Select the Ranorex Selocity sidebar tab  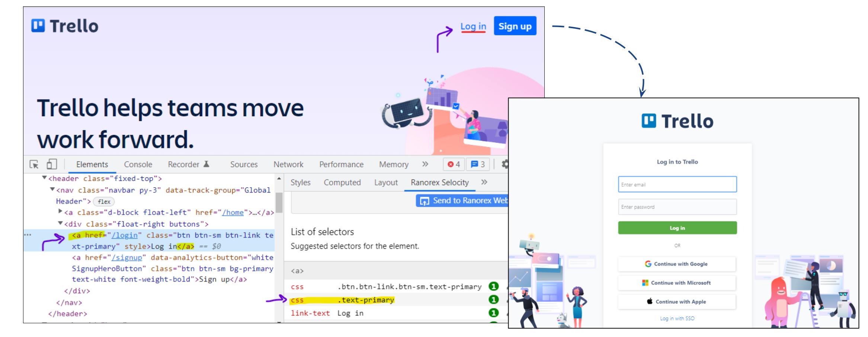(x=440, y=182)
